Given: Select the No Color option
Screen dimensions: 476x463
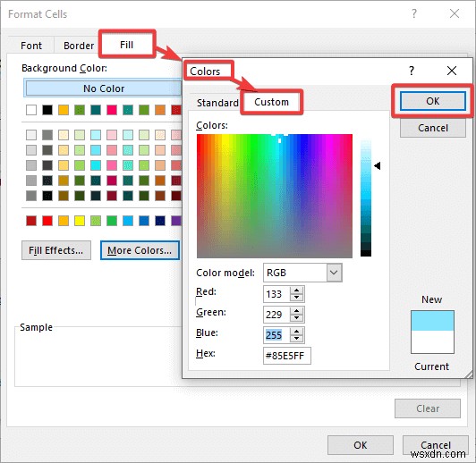Looking at the screenshot, I should pos(103,88).
